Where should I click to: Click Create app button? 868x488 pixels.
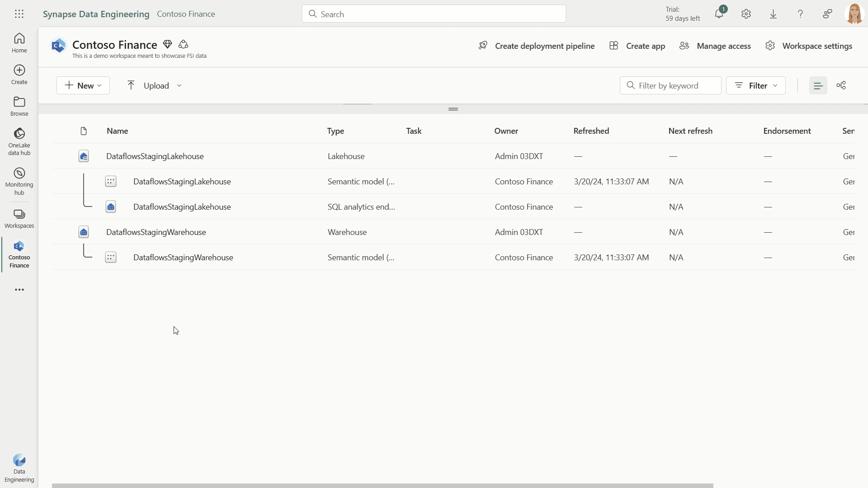(637, 46)
